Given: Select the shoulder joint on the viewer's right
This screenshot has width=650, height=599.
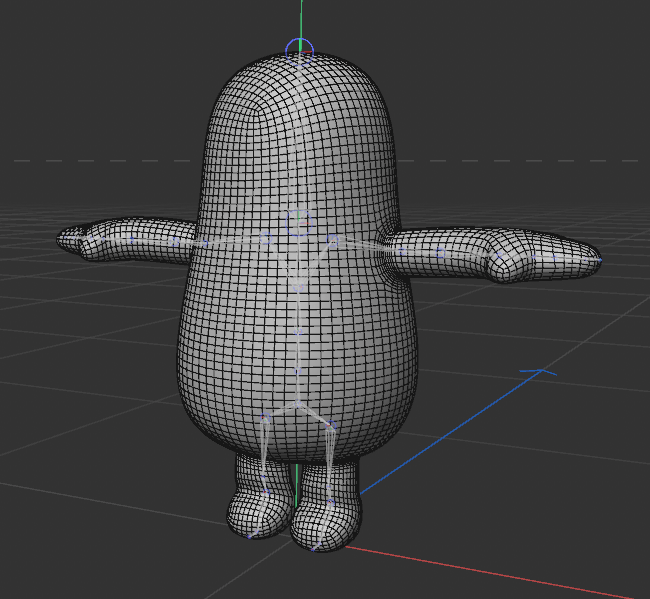Looking at the screenshot, I should pyautogui.click(x=332, y=240).
